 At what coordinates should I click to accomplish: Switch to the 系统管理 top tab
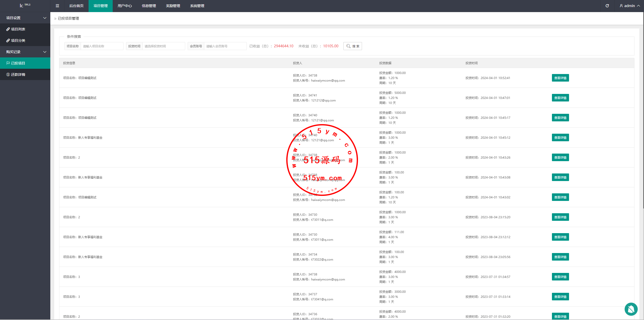pyautogui.click(x=197, y=6)
